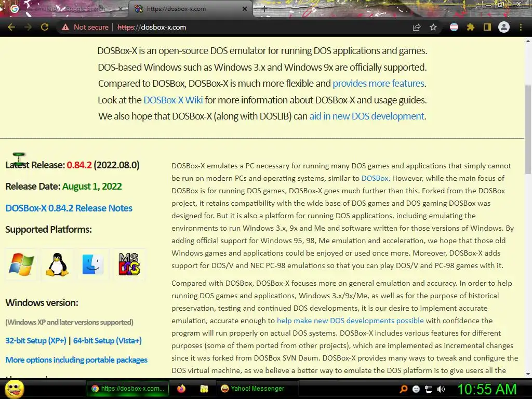Click the MS-DOS platform icon

129,264
